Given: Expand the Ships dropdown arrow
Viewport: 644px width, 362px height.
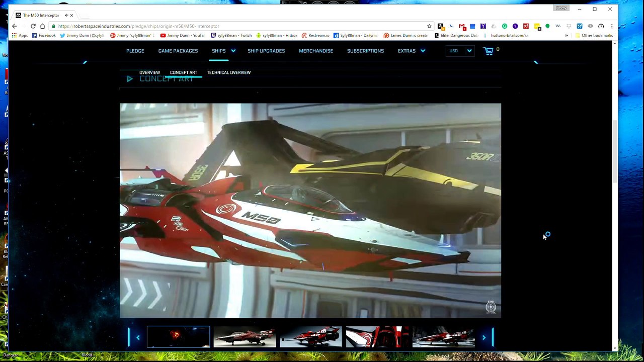Looking at the screenshot, I should tap(233, 51).
